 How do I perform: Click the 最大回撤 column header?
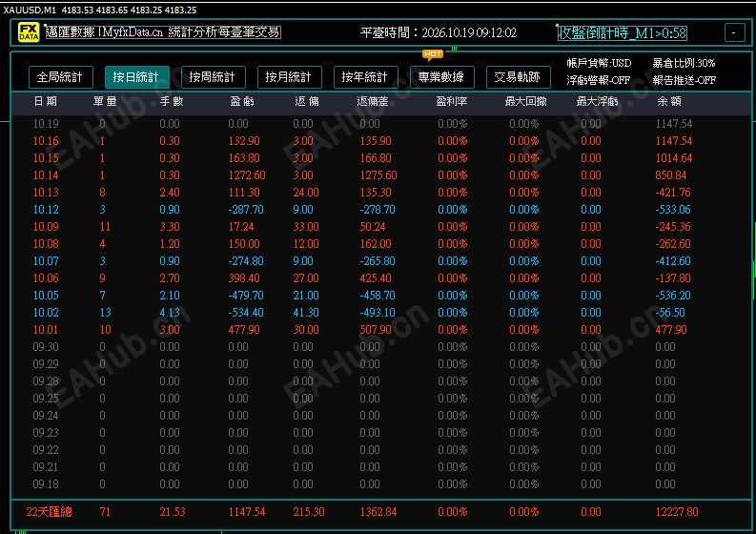[525, 101]
